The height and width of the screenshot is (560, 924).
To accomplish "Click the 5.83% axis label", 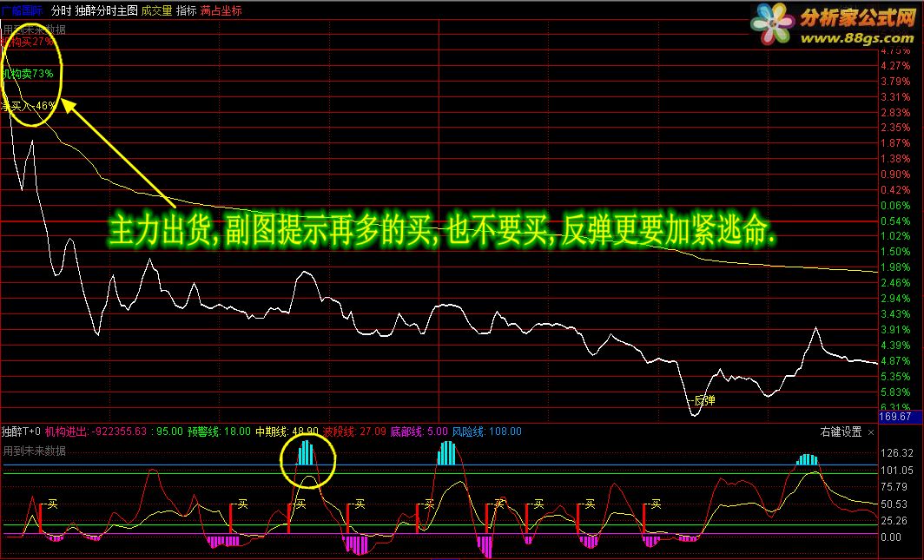I will click(x=895, y=392).
